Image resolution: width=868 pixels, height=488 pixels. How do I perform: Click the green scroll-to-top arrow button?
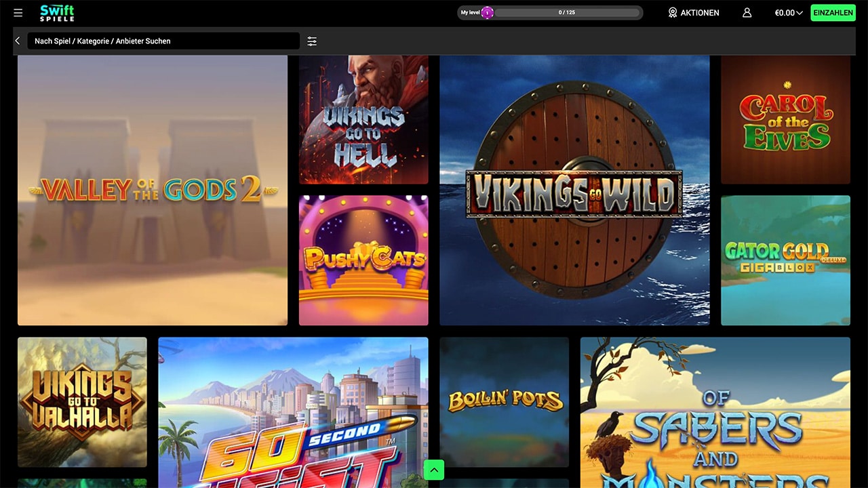pos(434,470)
